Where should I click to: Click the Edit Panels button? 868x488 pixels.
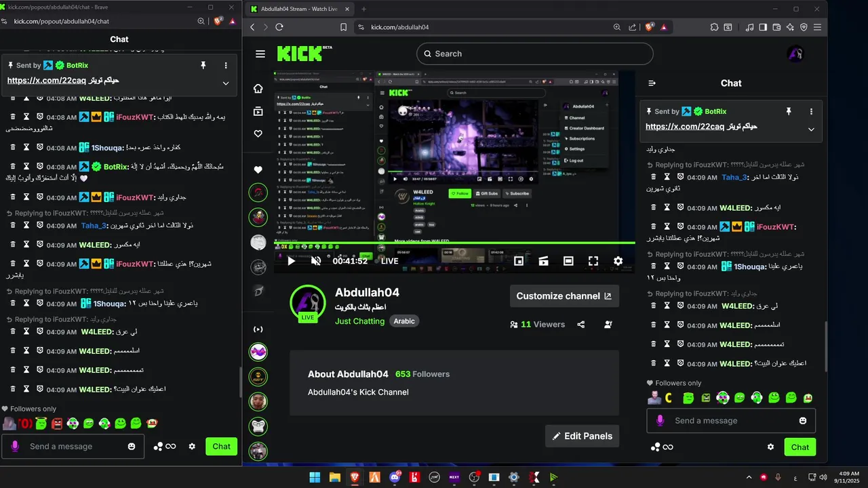point(582,436)
